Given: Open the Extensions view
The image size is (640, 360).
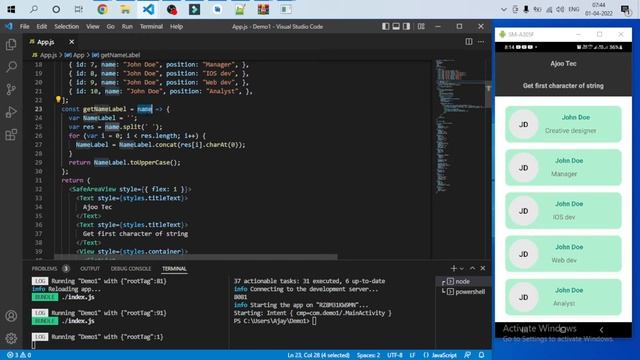Looking at the screenshot, I should (11, 134).
